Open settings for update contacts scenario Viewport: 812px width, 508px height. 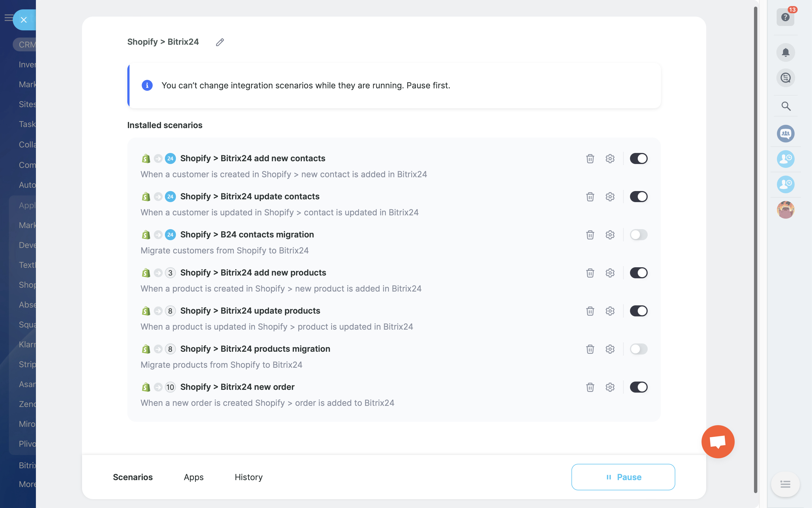610,197
